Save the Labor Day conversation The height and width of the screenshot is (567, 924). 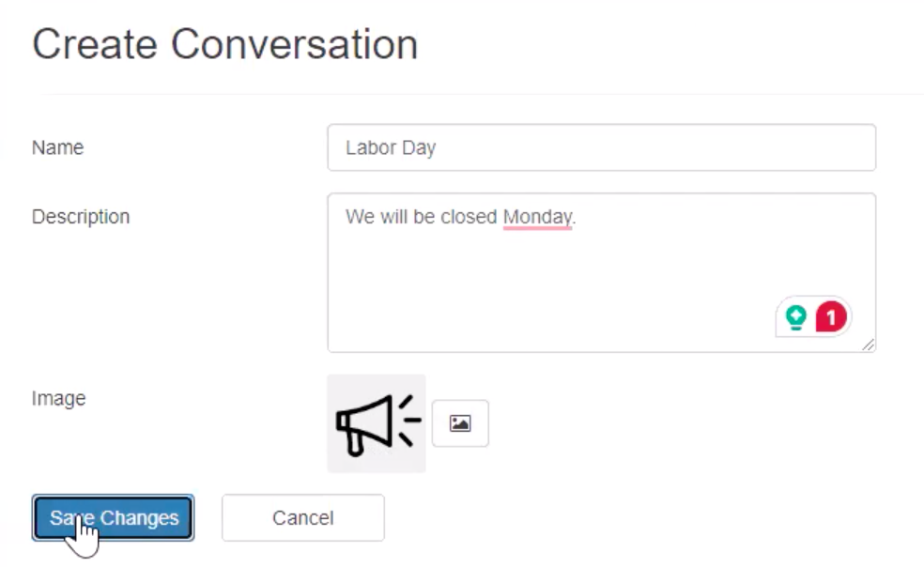112,517
